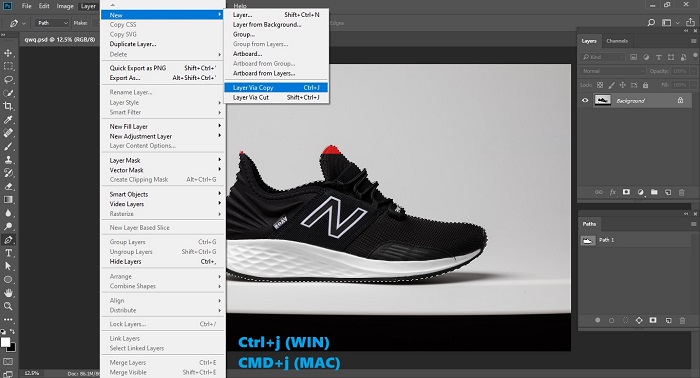Select the Eyedropper tool
This screenshot has height=378, width=700.
8,120
